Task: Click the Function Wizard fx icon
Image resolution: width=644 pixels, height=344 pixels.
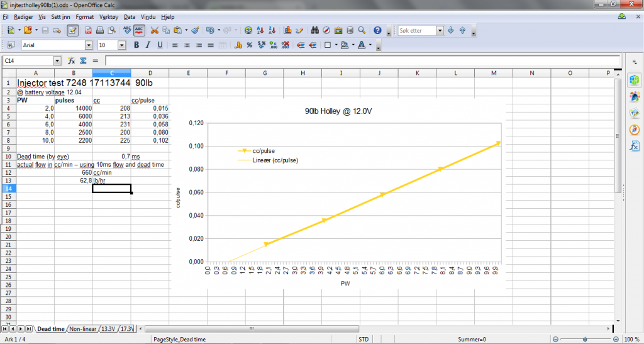Action: point(72,61)
